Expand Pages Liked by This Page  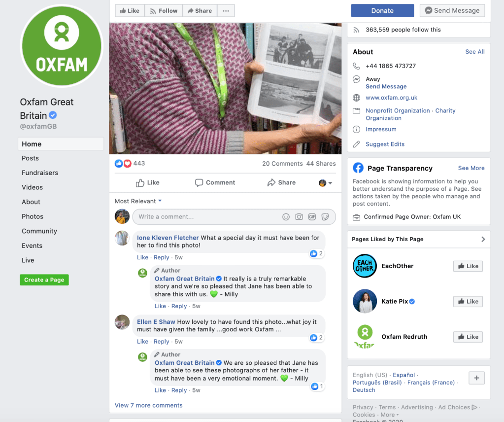click(x=483, y=239)
